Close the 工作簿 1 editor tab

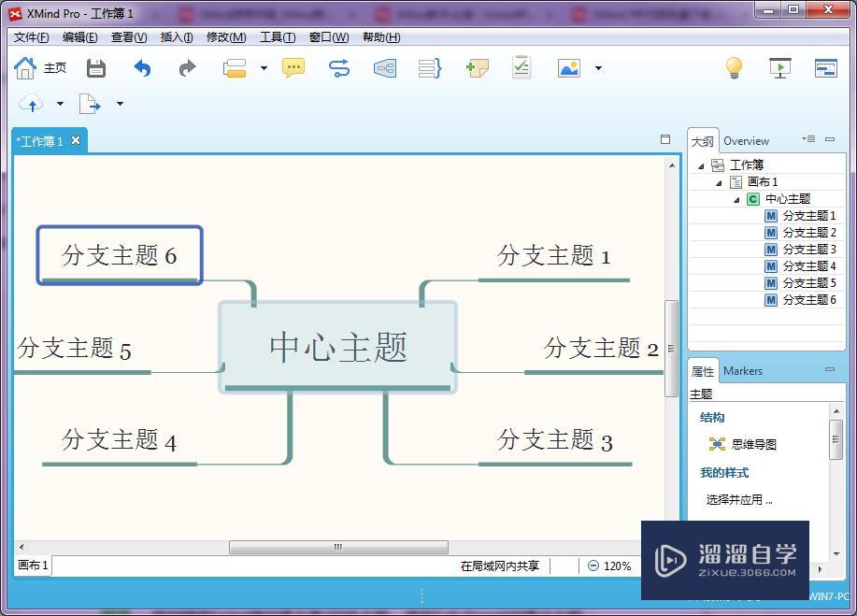[76, 140]
